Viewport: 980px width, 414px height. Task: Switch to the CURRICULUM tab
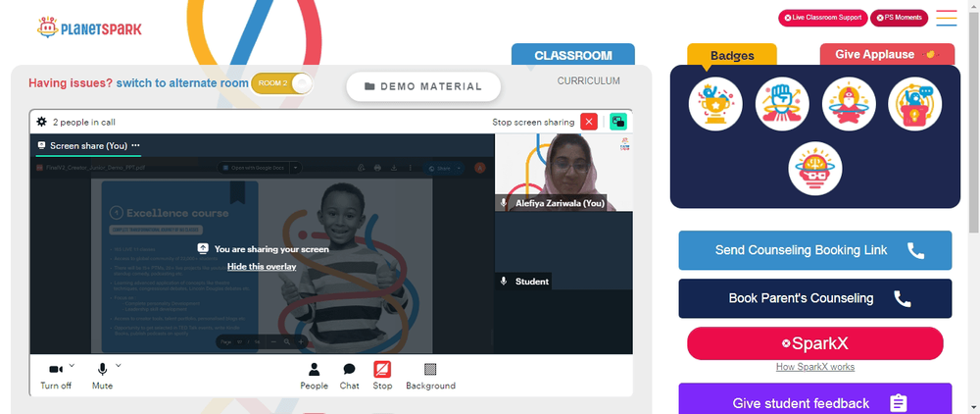point(589,80)
